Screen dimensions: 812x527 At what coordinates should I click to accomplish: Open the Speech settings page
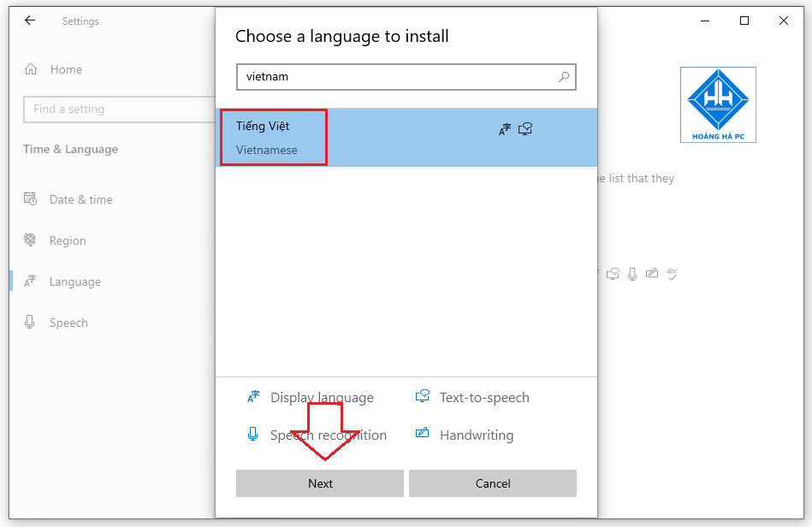(68, 323)
